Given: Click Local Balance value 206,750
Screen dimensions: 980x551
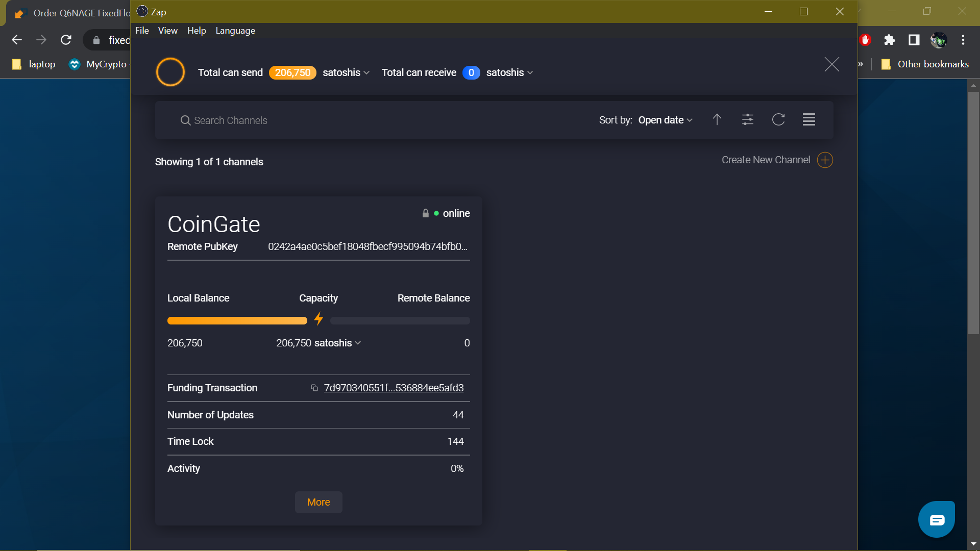Looking at the screenshot, I should point(185,343).
